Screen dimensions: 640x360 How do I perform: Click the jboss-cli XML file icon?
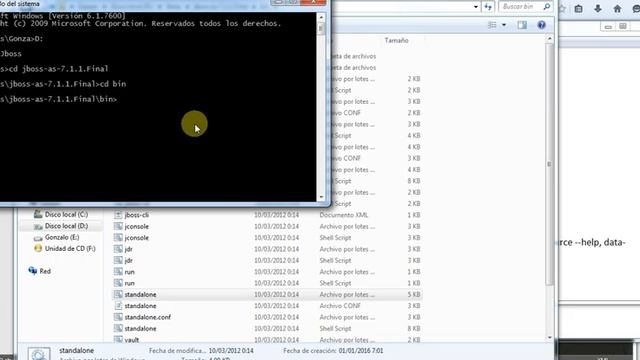pos(118,215)
